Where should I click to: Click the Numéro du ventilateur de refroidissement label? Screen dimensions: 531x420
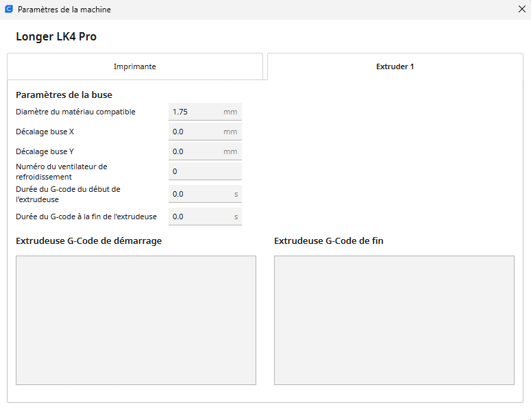coord(61,172)
